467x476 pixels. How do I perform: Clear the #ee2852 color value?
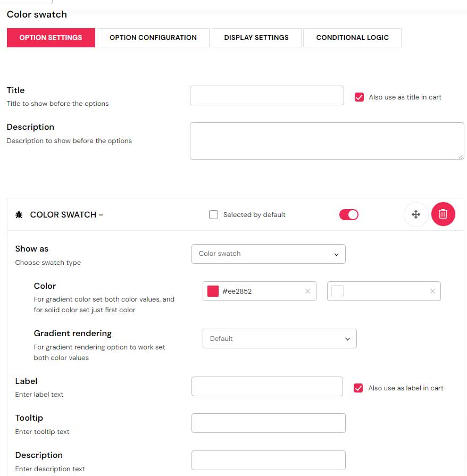point(307,291)
